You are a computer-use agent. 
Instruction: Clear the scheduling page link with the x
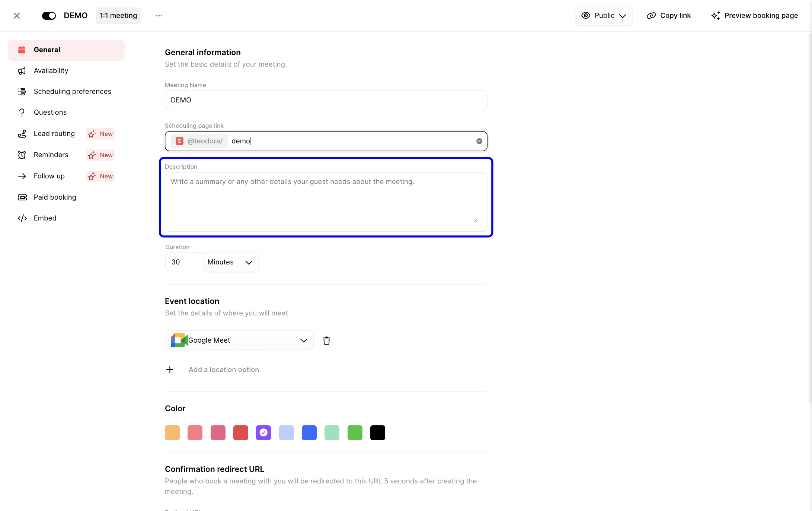pos(479,141)
